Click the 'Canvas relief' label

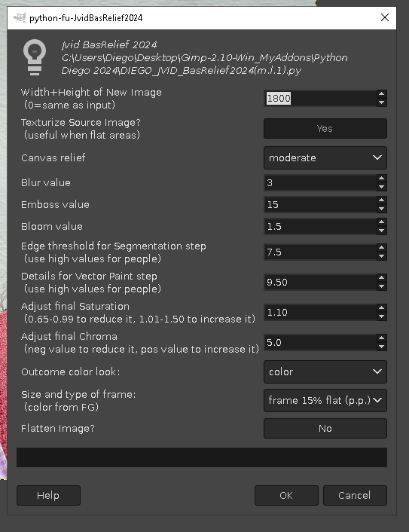pos(53,157)
